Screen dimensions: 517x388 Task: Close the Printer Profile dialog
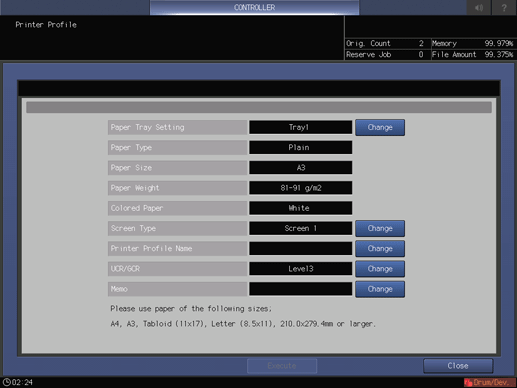click(458, 366)
